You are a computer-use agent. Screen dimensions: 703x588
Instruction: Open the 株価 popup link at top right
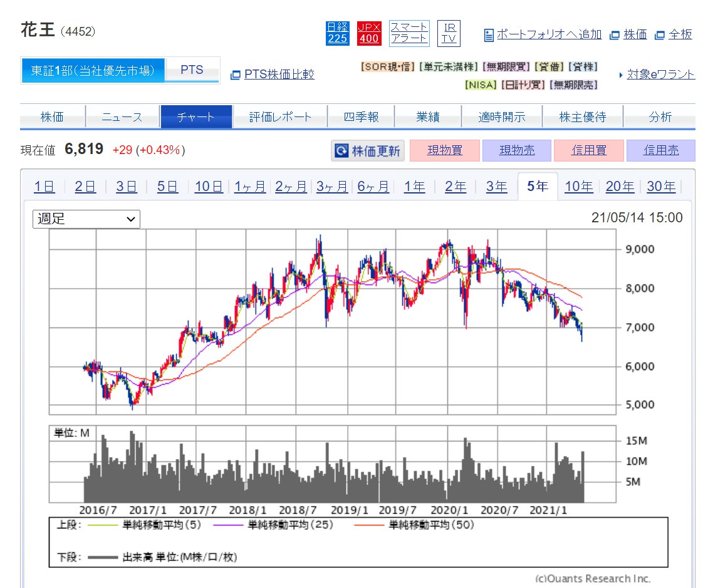click(635, 34)
